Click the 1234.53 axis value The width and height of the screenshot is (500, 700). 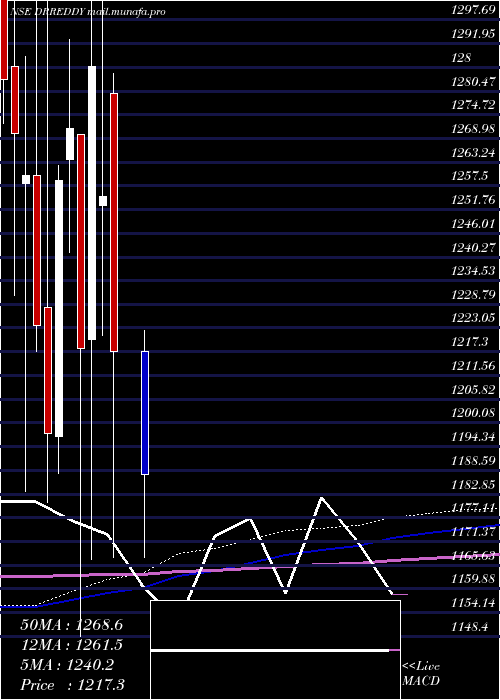[473, 271]
